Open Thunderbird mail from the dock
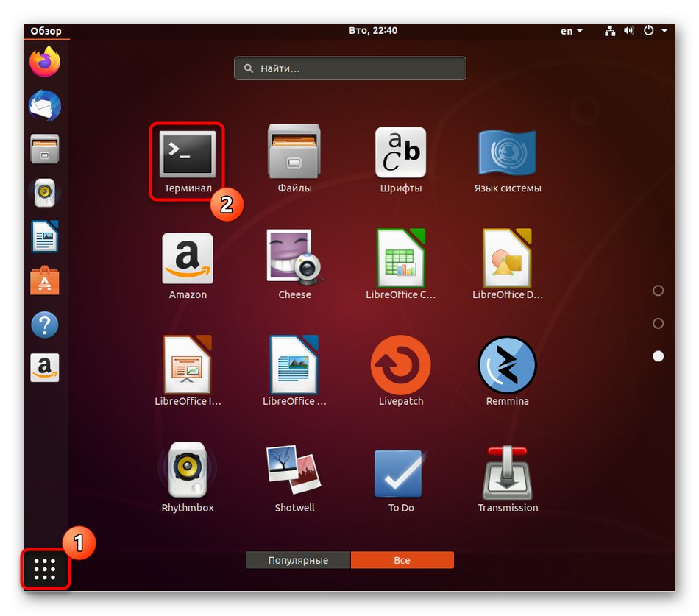The width and height of the screenshot is (699, 616). [x=45, y=106]
